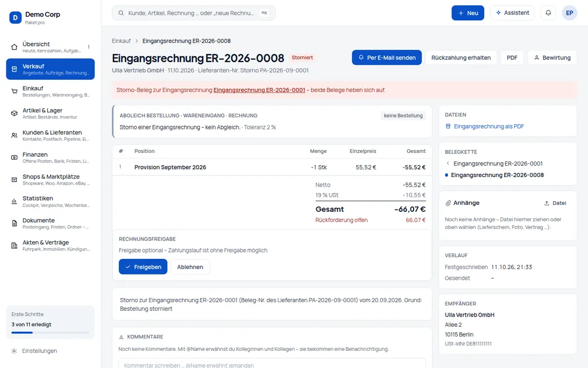Click the person icon next to Kommentare

pos(121,337)
